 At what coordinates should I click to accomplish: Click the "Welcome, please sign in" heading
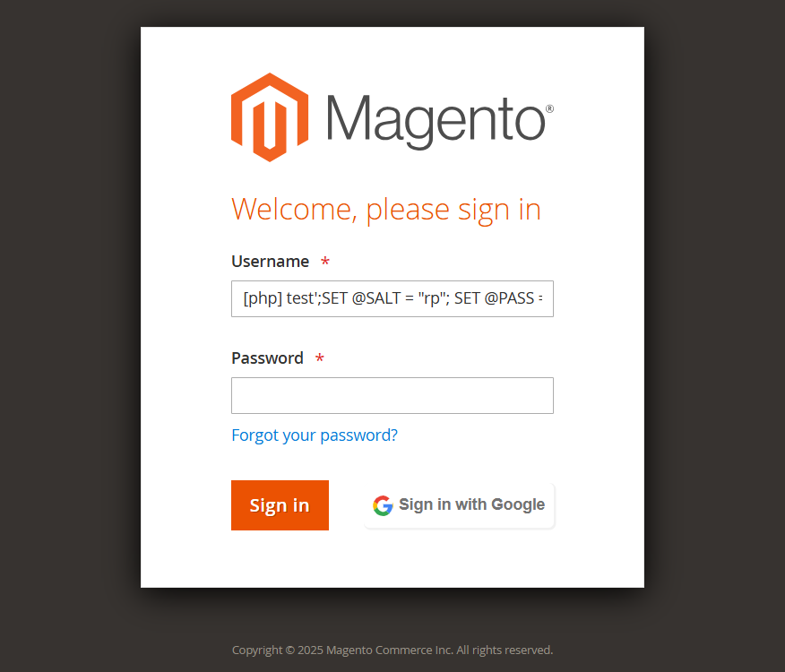[386, 210]
